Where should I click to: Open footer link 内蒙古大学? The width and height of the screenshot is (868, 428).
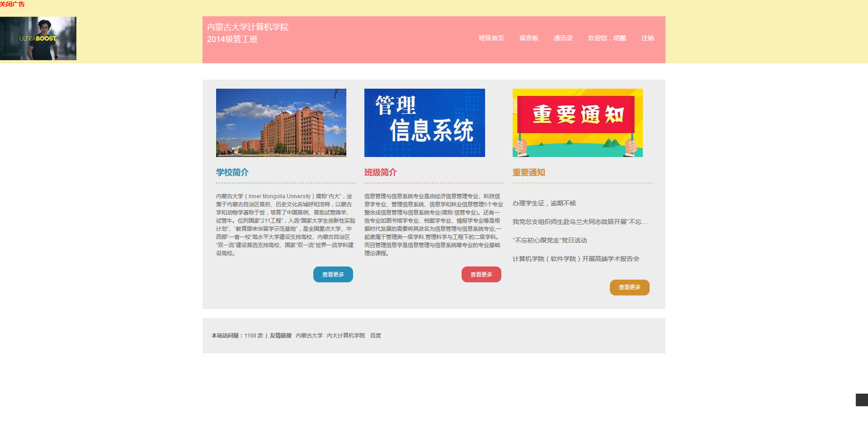click(309, 336)
